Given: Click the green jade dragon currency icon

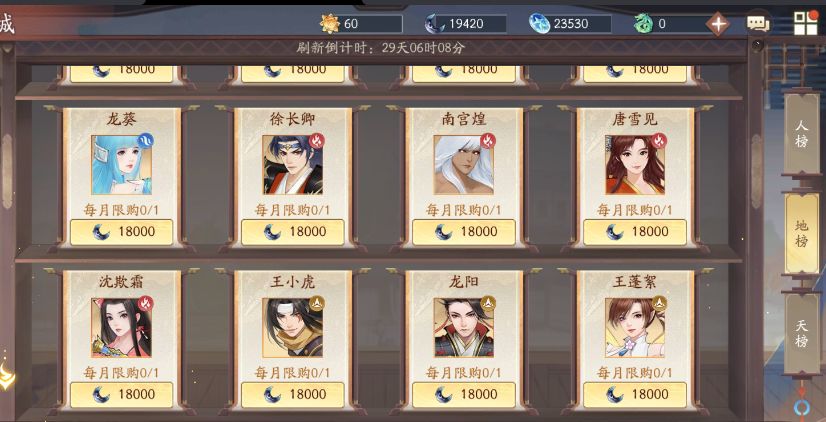Looking at the screenshot, I should coord(644,24).
